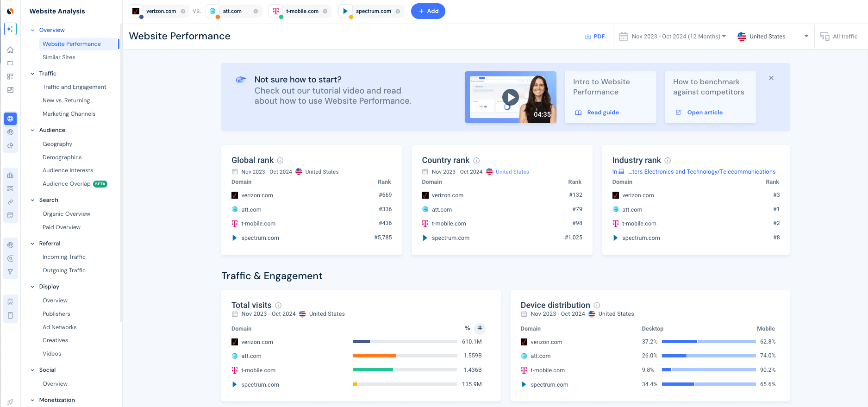Open the dashboards grid-plus icon
This screenshot has height=407, width=868.
10,76
